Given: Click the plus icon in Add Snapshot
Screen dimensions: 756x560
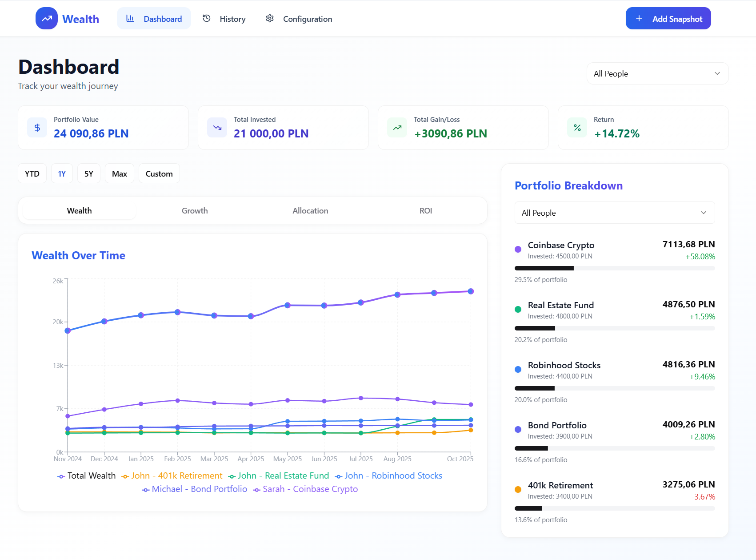Looking at the screenshot, I should click(639, 18).
